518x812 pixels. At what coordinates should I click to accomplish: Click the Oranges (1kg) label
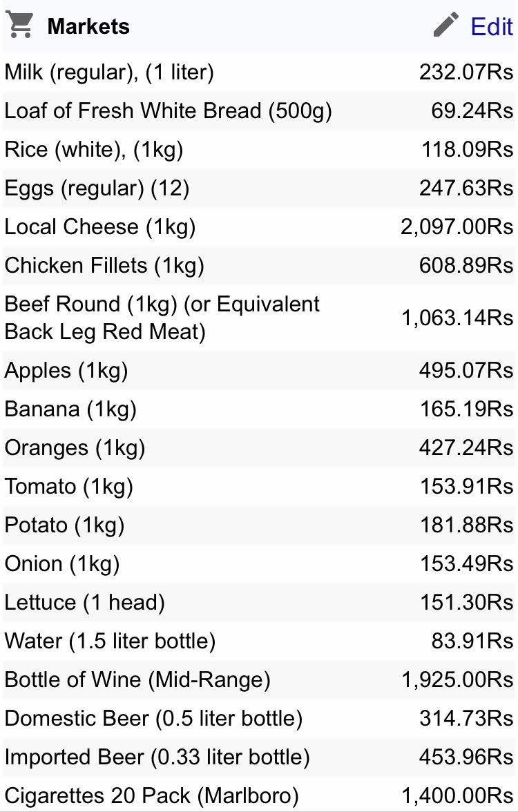pos(75,448)
